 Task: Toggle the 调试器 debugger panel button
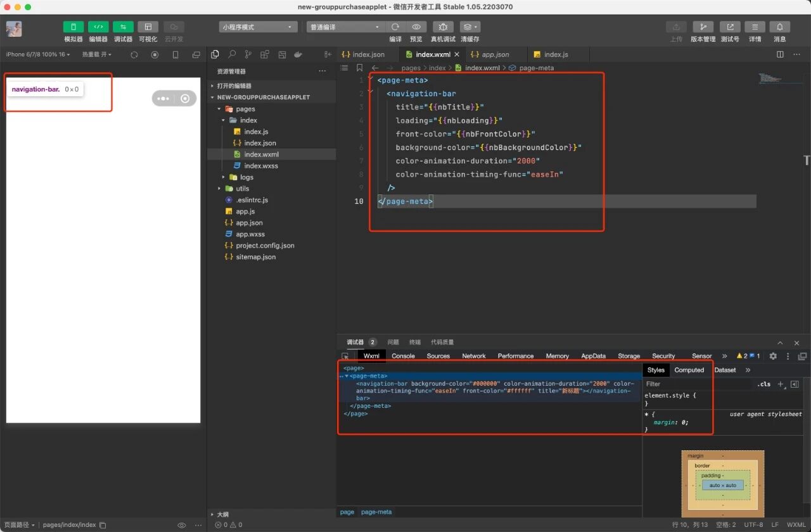click(x=123, y=27)
